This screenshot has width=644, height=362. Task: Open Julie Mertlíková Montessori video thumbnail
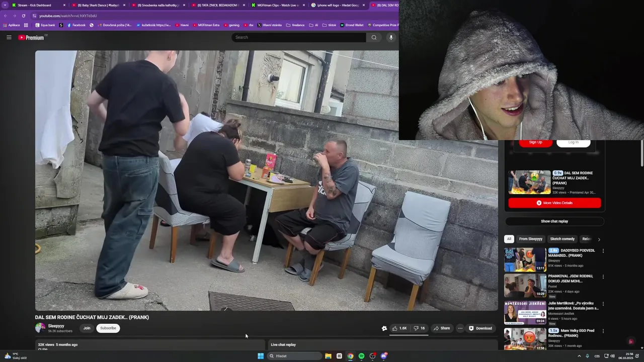click(x=525, y=313)
